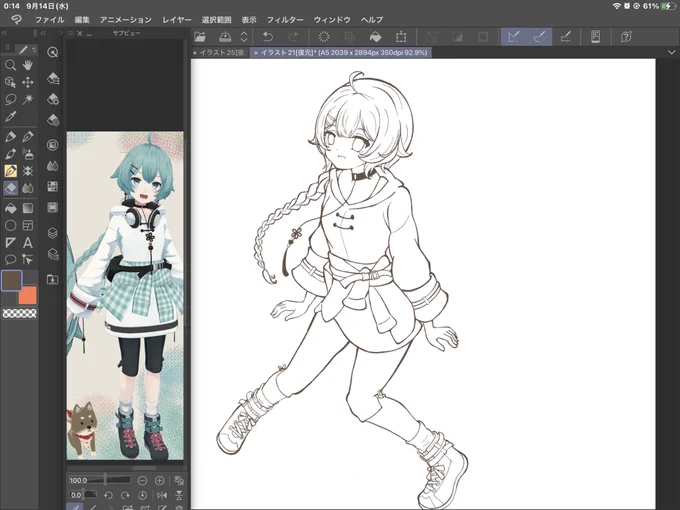Select the Blend tool
680x510 pixels.
28,188
